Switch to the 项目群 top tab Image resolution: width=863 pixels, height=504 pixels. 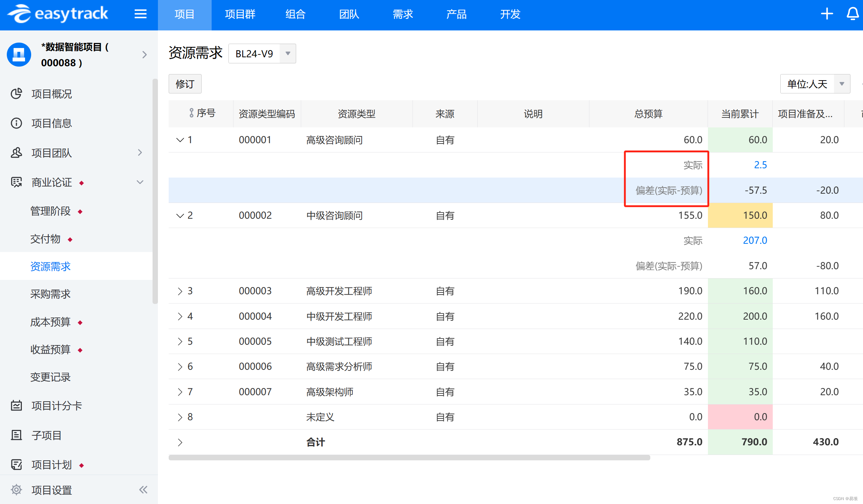click(x=240, y=14)
